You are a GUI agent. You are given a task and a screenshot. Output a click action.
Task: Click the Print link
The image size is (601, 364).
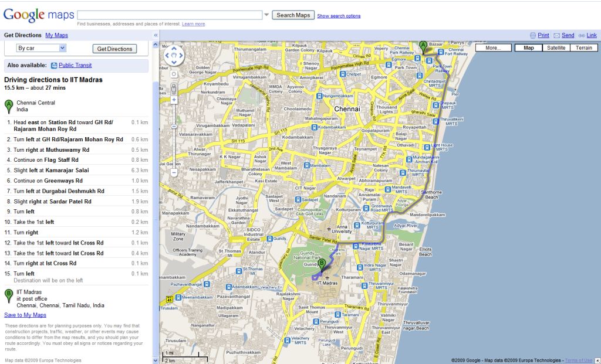pos(543,35)
